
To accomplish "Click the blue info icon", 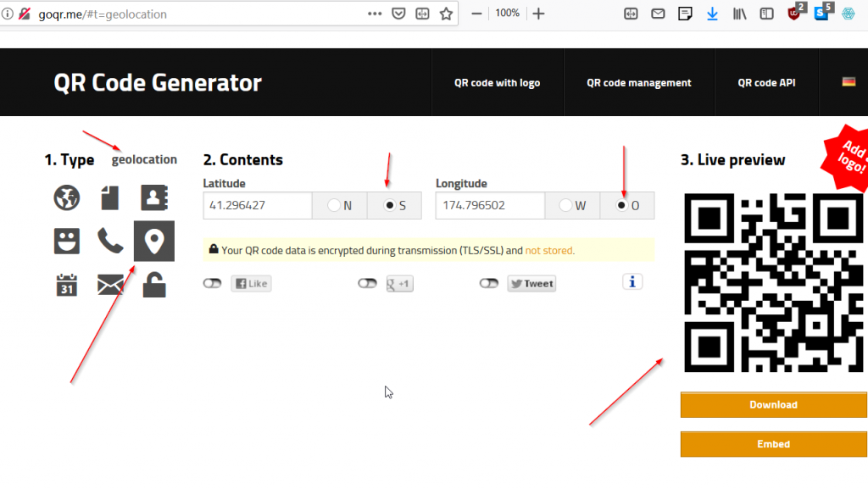I will [632, 281].
